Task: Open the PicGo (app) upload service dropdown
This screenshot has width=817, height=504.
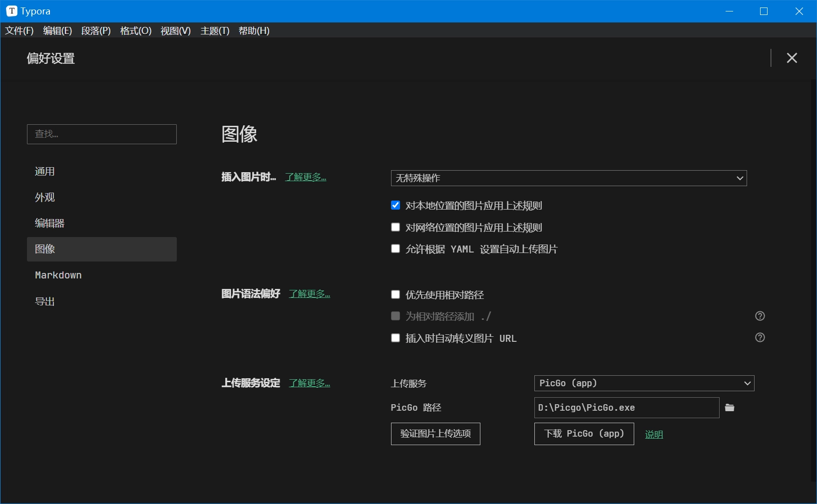Action: [644, 383]
